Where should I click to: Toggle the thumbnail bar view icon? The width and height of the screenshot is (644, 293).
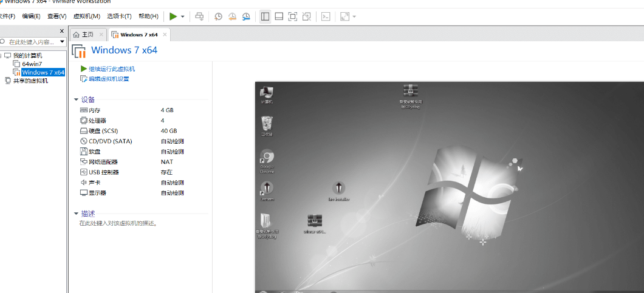point(279,16)
